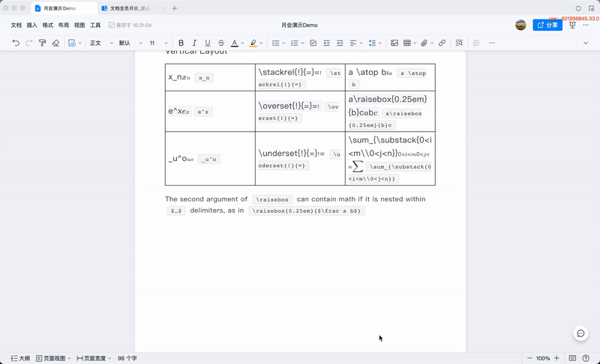This screenshot has height=364, width=600.
Task: Open the 大纲 outline panel
Action: tap(21, 358)
